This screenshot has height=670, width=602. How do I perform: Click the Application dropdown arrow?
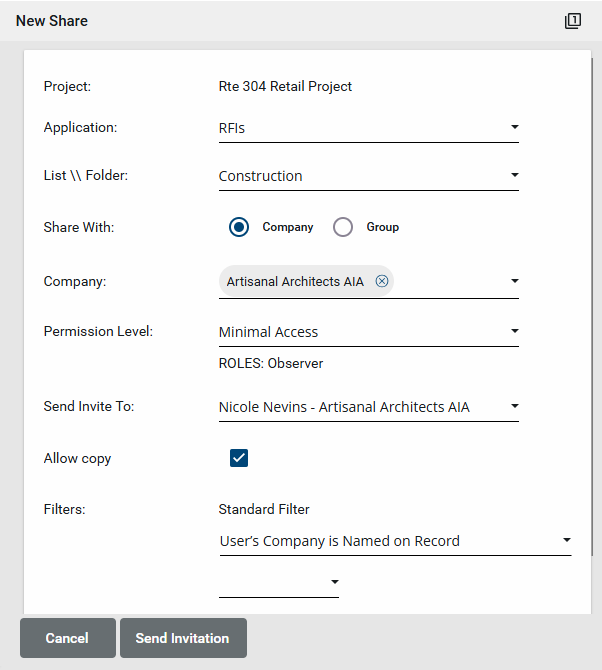tap(514, 127)
